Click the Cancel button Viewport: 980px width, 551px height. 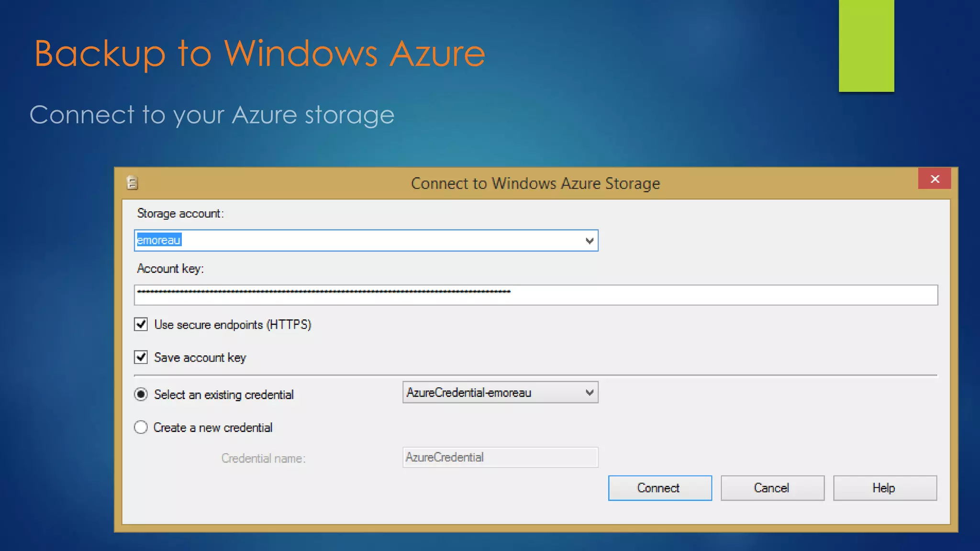772,488
